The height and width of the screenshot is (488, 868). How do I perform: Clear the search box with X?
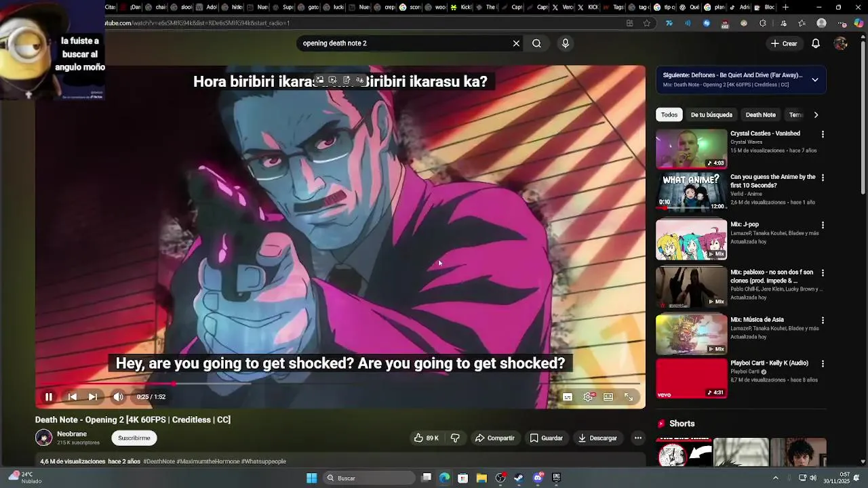(x=516, y=43)
